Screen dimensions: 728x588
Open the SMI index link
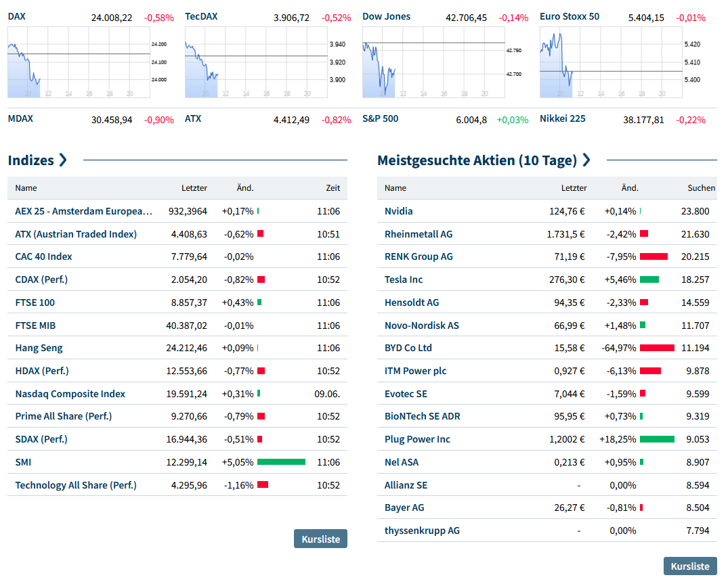[x=23, y=462]
